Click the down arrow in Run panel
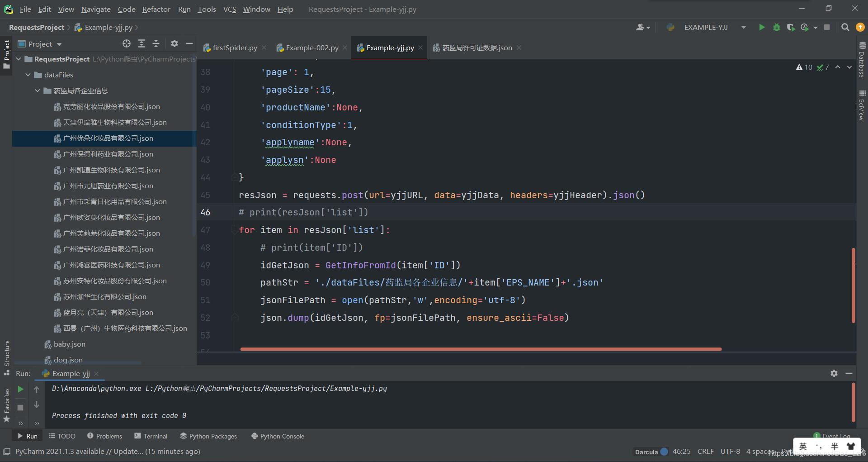This screenshot has width=868, height=462. [37, 405]
